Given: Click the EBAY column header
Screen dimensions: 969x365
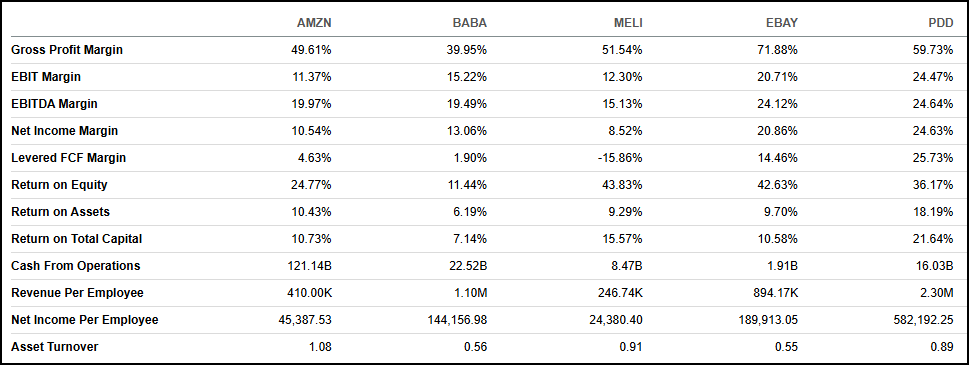Looking at the screenshot, I should tap(781, 23).
